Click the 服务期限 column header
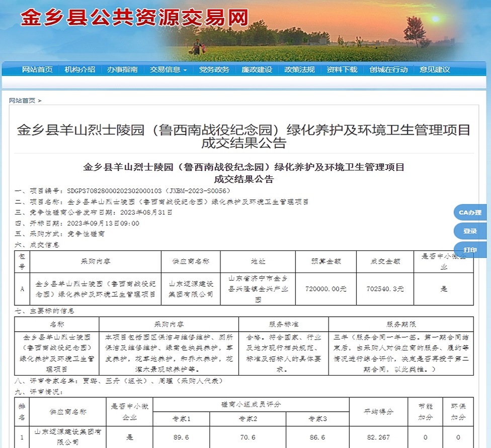491x448 pixels. click(401, 324)
